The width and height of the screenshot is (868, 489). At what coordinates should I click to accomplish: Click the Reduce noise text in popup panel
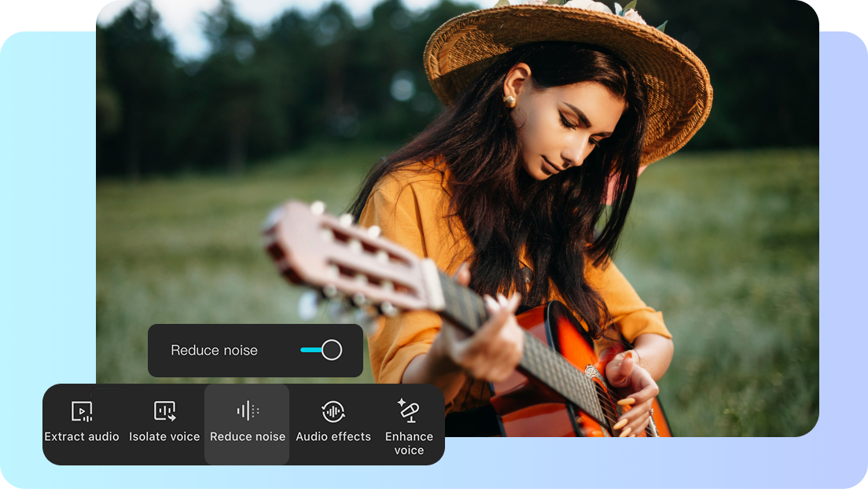[x=214, y=350]
